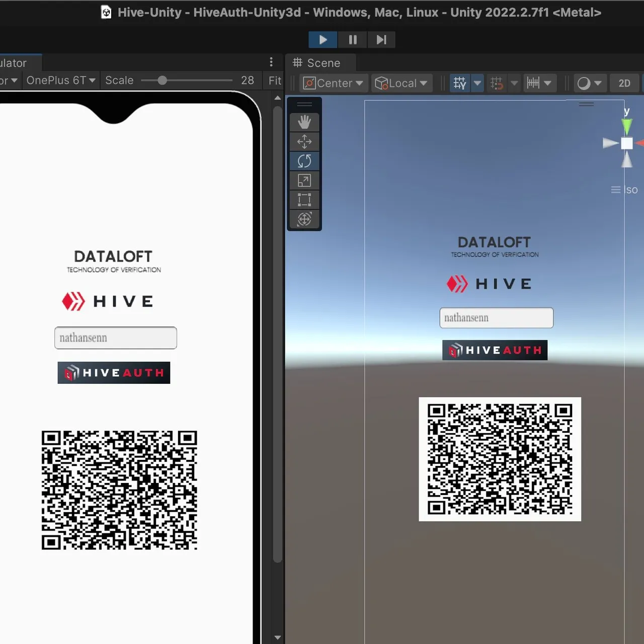
Task: Adjust the simulator Scale slider
Action: (x=162, y=80)
